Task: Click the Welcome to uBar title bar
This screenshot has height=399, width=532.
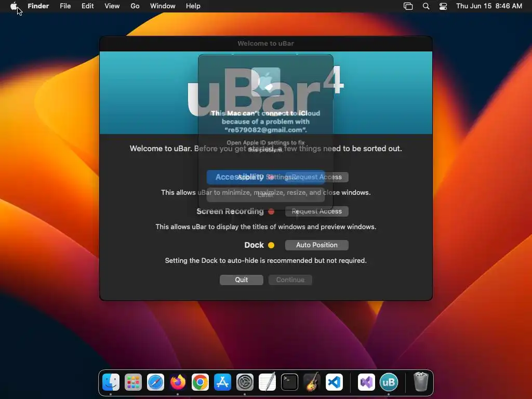Action: 265,44
